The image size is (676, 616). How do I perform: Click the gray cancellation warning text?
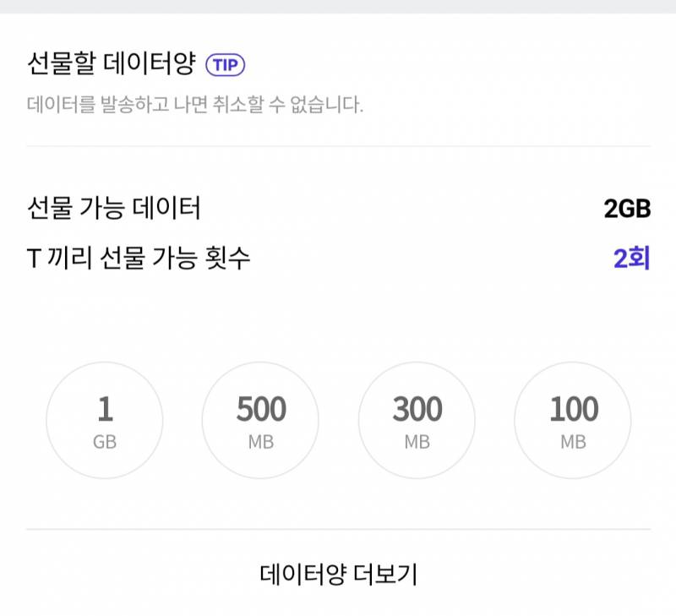coord(195,105)
